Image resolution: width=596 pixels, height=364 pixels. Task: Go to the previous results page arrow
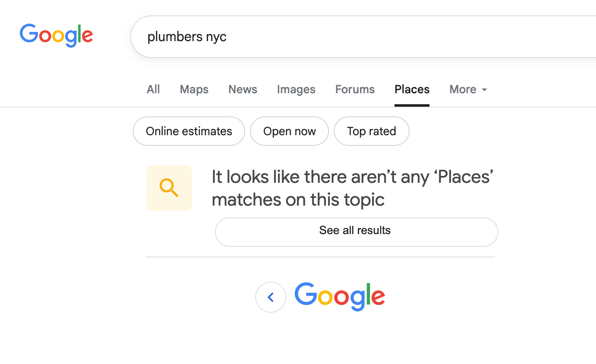click(x=271, y=297)
